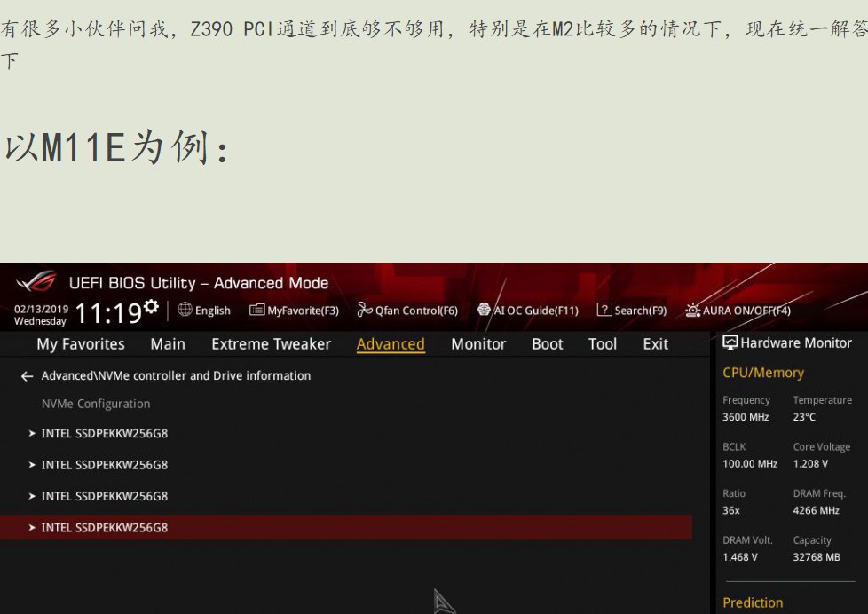Open the My Favorites tab
Image resolution: width=868 pixels, height=614 pixels.
point(81,344)
